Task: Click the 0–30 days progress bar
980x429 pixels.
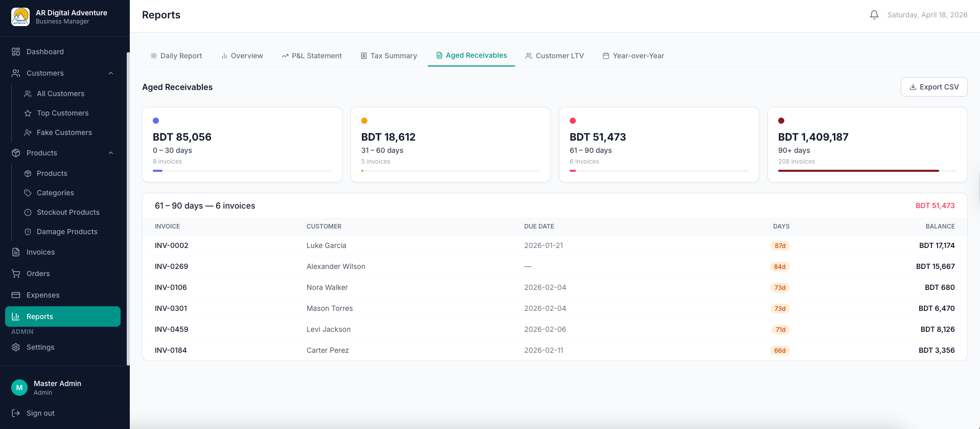Action: 242,171
